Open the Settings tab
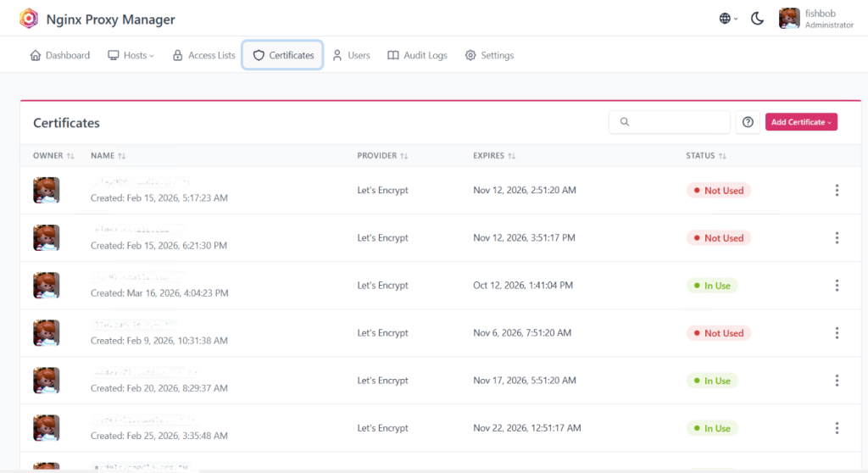The height and width of the screenshot is (473, 868). tap(489, 55)
